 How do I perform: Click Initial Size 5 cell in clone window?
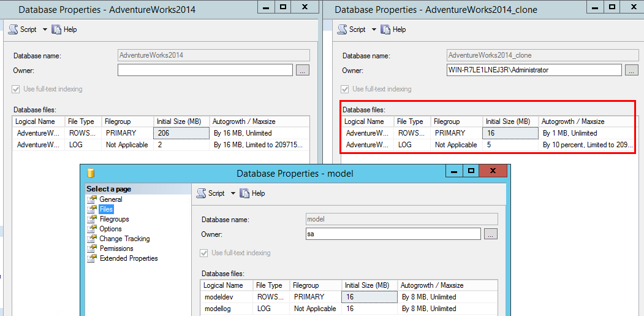(x=510, y=144)
